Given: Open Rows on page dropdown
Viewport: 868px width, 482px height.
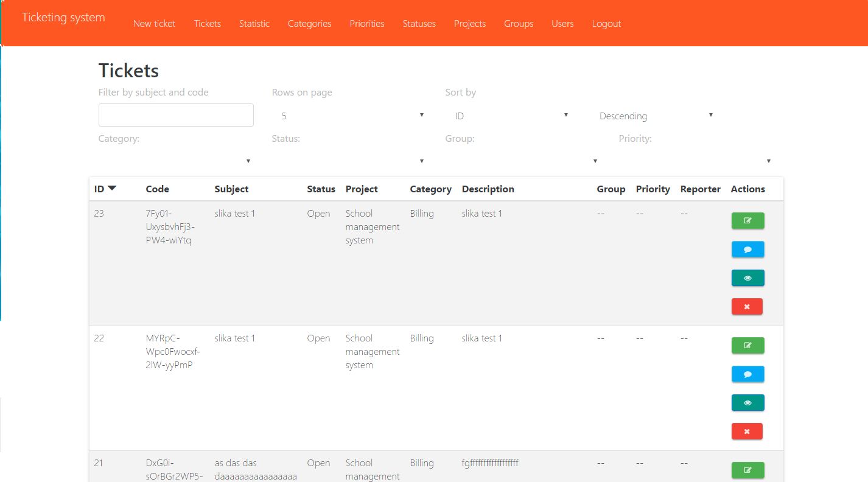Looking at the screenshot, I should pos(348,116).
